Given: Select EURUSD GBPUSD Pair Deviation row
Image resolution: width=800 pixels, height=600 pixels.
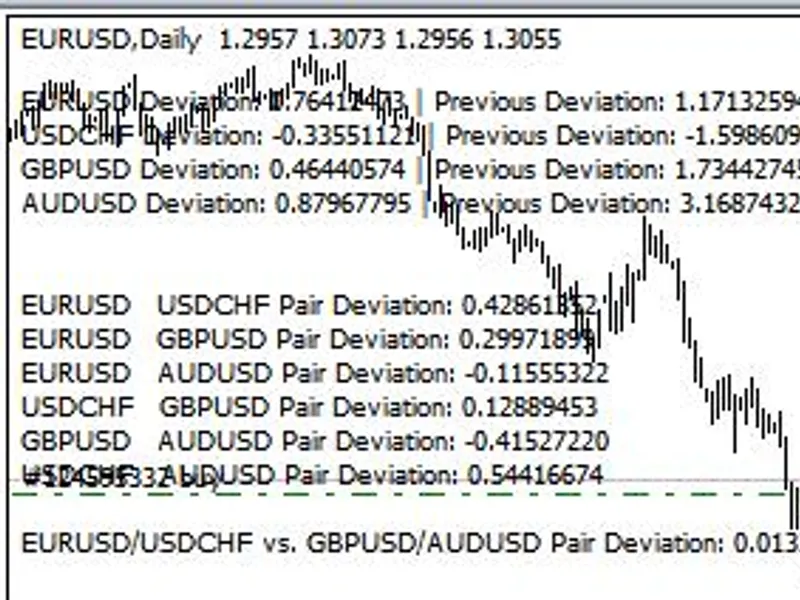Looking at the screenshot, I should point(308,339).
